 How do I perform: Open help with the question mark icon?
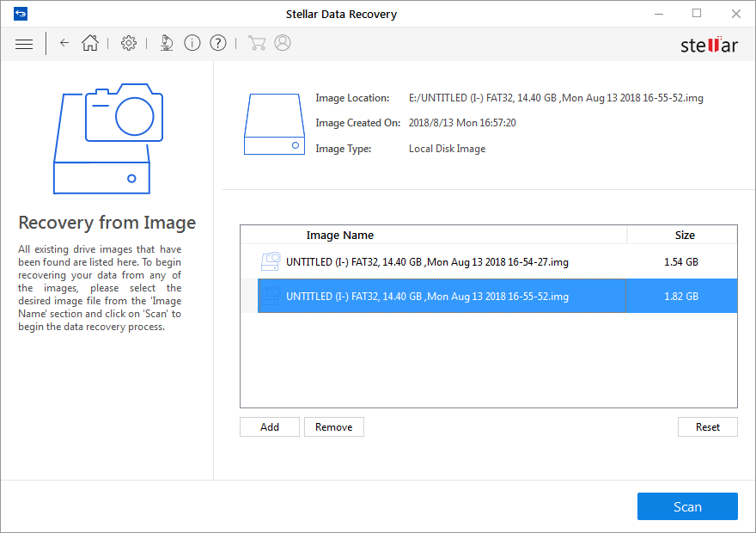[217, 43]
